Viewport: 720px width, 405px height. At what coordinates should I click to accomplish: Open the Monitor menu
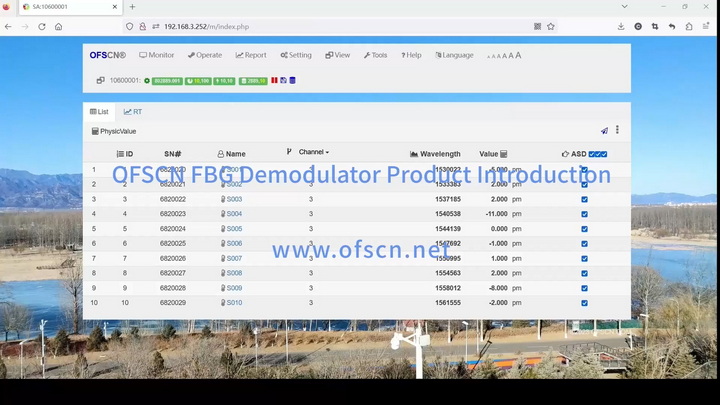157,55
